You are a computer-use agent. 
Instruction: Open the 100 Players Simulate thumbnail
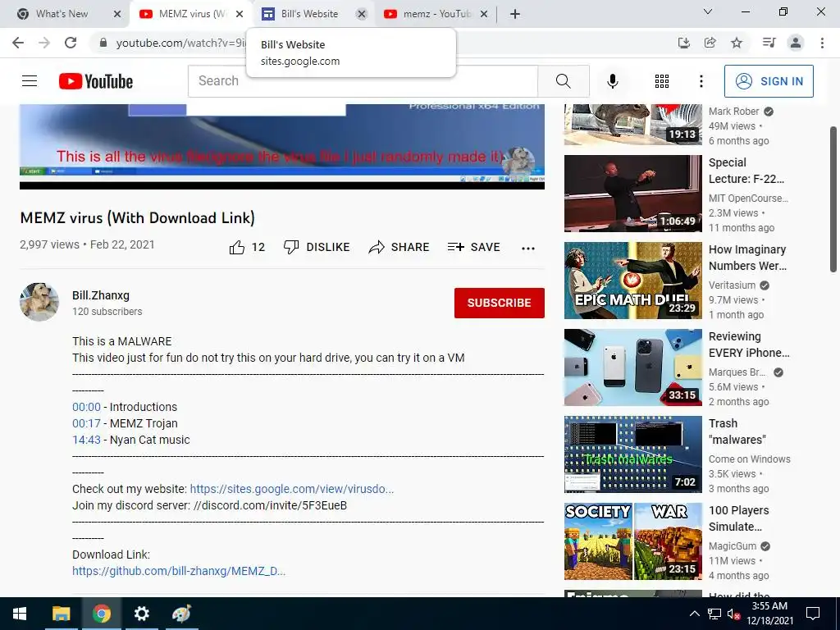coord(632,541)
